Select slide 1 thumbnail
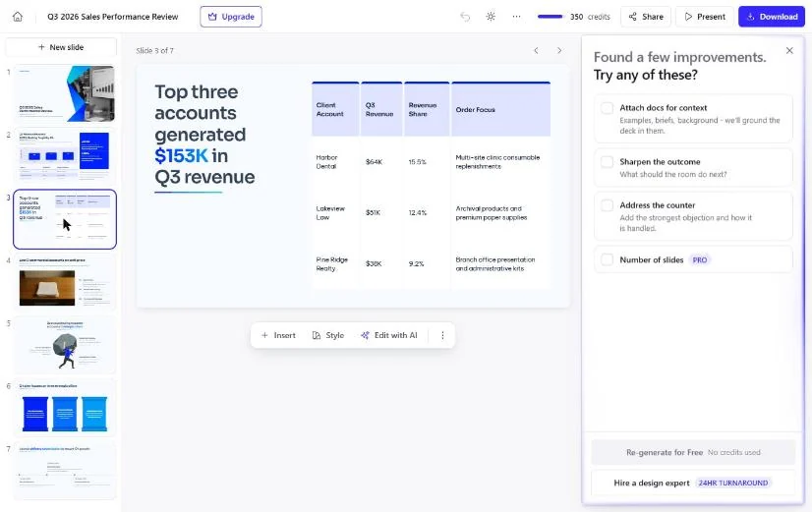The width and height of the screenshot is (812, 512). [65, 93]
